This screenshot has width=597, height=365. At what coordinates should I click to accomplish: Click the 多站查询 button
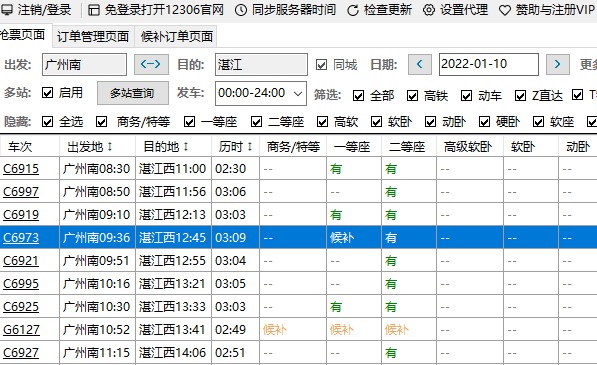coord(132,93)
